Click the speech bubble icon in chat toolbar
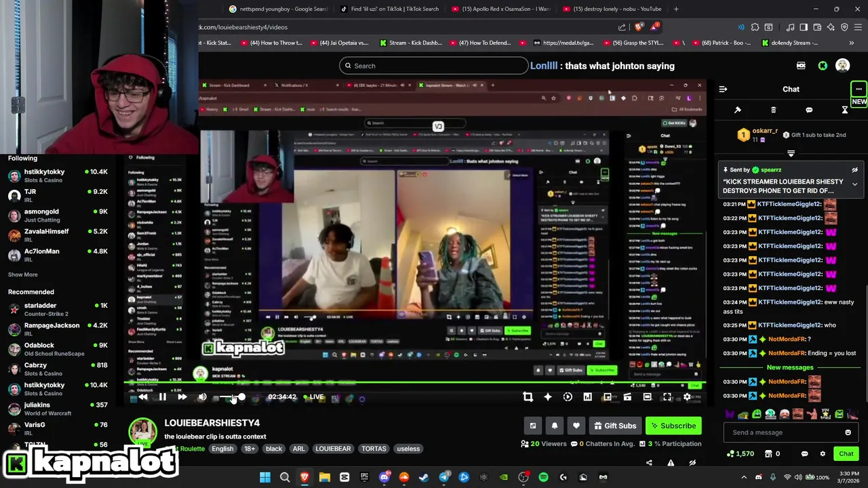This screenshot has width=868, height=488. [809, 110]
